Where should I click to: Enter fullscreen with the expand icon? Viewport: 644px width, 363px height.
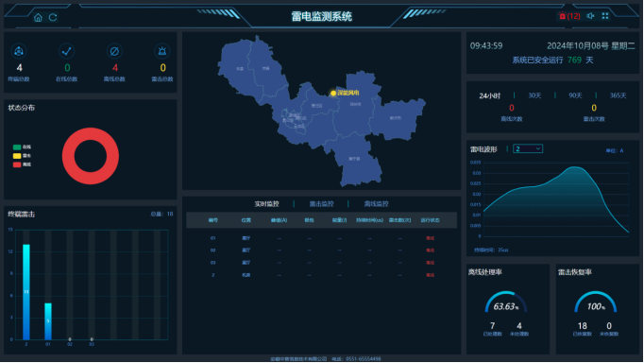605,16
